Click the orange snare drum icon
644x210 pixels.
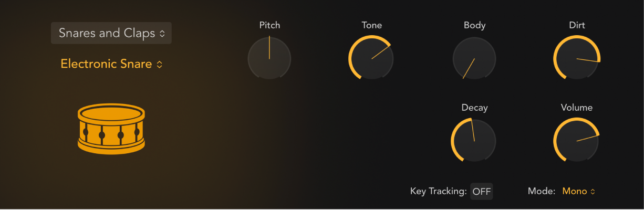(x=111, y=129)
